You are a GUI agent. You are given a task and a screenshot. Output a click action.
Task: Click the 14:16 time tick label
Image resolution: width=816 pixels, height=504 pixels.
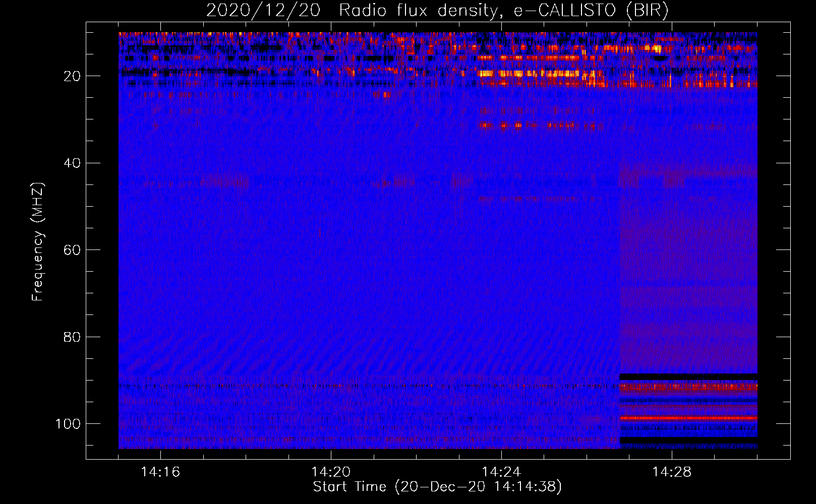coord(160,472)
